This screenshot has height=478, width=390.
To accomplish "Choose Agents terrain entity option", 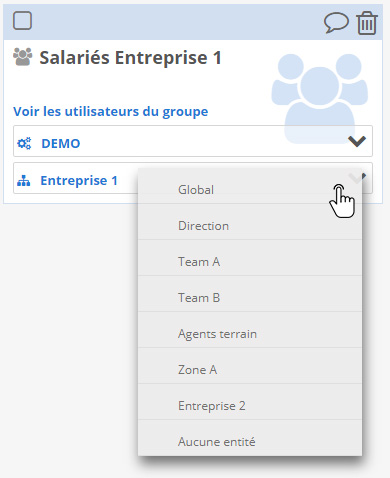I will (x=250, y=334).
